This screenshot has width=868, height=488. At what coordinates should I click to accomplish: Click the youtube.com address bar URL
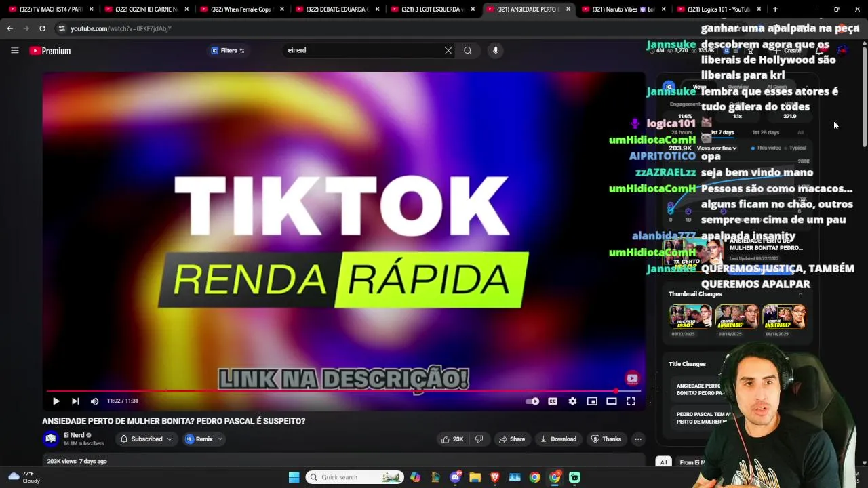pyautogui.click(x=121, y=28)
